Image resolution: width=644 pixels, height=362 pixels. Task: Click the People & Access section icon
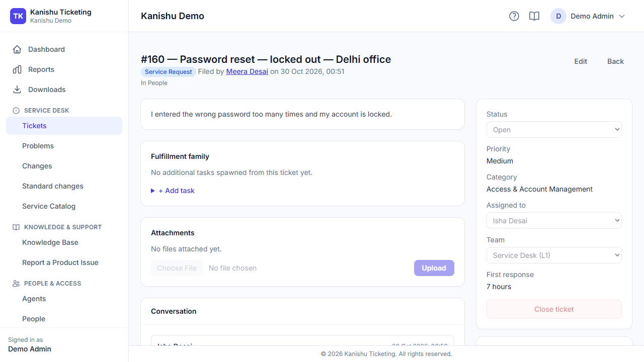(x=16, y=284)
